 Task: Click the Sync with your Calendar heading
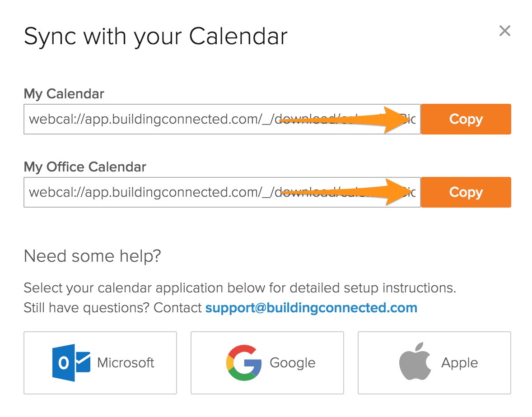pyautogui.click(x=155, y=36)
